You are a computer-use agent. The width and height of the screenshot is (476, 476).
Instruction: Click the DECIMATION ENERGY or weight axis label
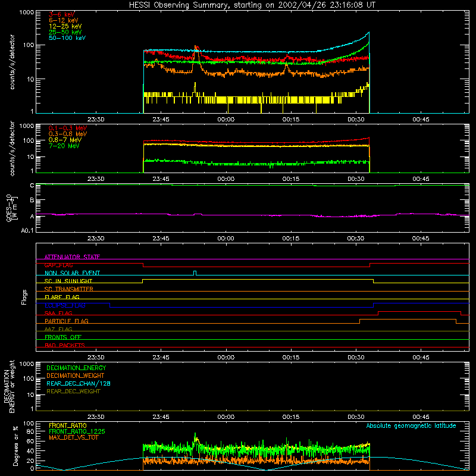(x=9, y=386)
